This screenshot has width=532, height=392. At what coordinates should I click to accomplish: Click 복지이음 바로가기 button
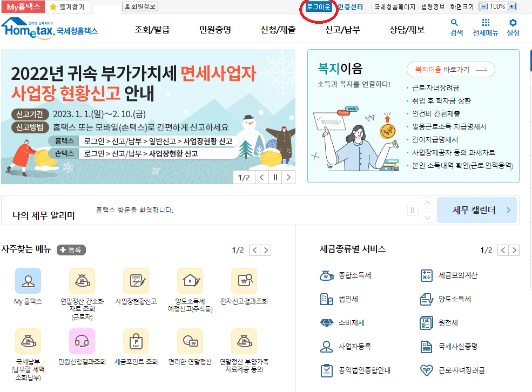pos(450,70)
